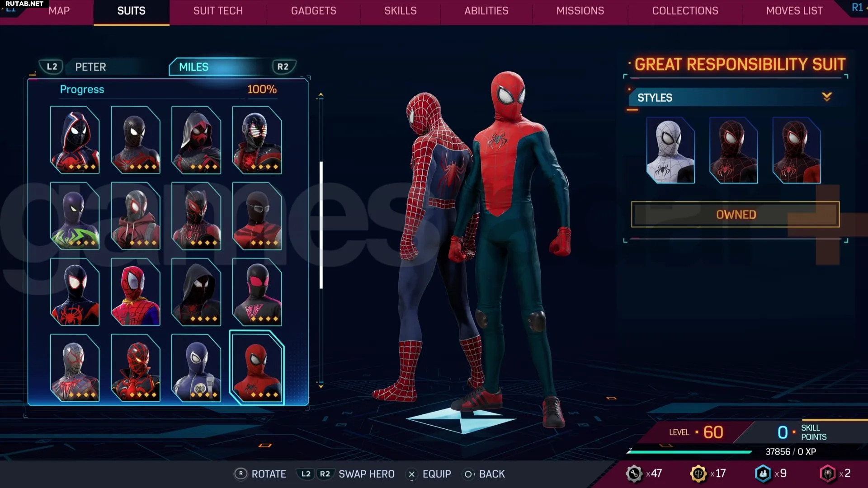Choose the grey-masked suit with red webbing

75,367
